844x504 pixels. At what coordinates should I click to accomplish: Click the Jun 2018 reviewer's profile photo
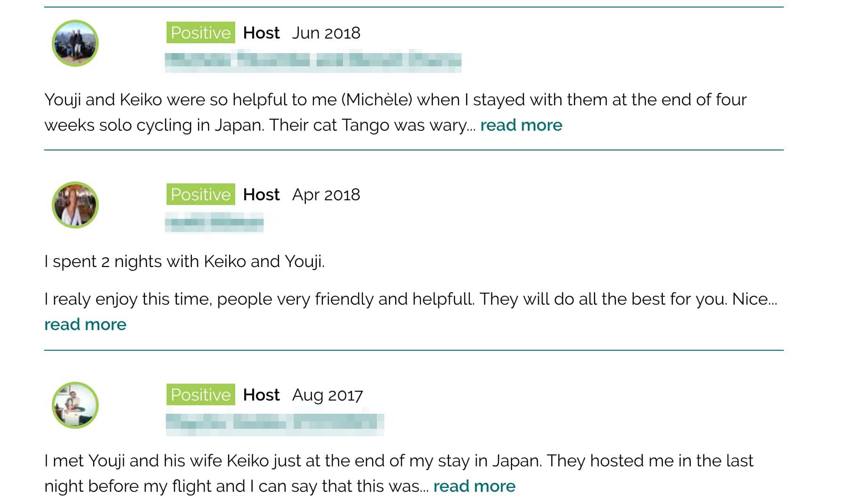(75, 43)
